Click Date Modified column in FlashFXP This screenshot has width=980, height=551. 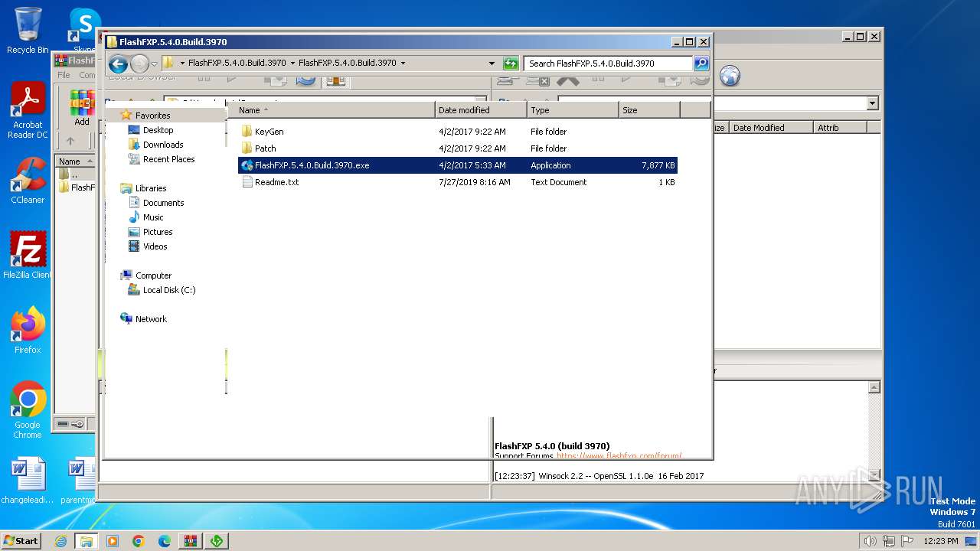(x=770, y=128)
